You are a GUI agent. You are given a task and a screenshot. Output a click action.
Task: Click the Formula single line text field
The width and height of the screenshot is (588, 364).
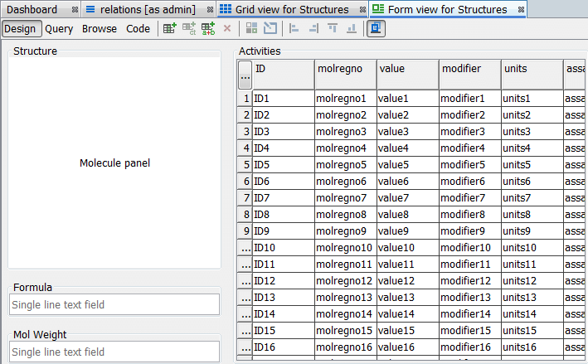114,305
